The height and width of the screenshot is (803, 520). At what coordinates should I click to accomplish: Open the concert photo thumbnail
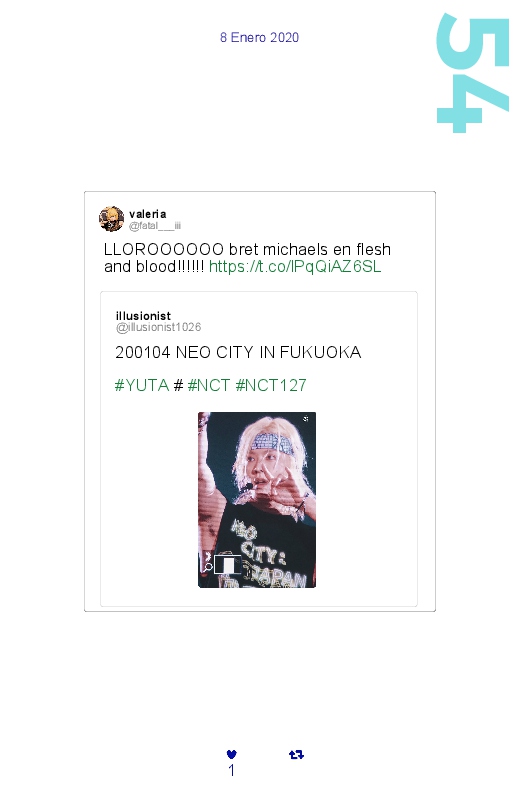click(257, 500)
